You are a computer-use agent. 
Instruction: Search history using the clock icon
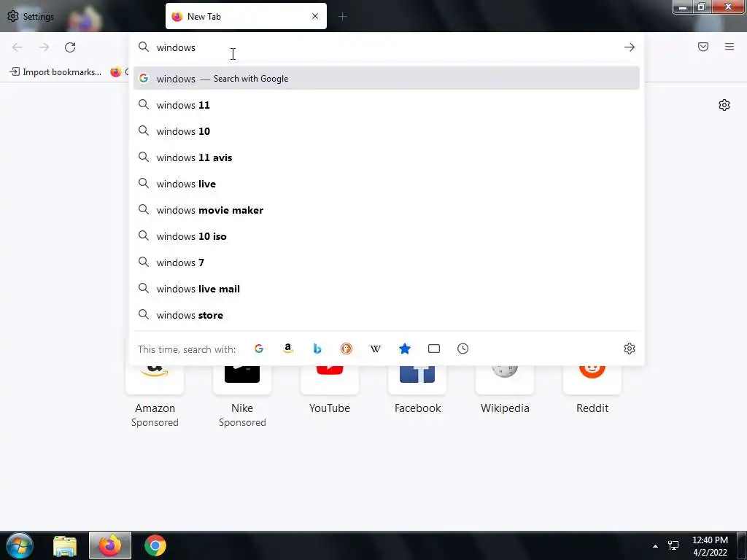(463, 349)
